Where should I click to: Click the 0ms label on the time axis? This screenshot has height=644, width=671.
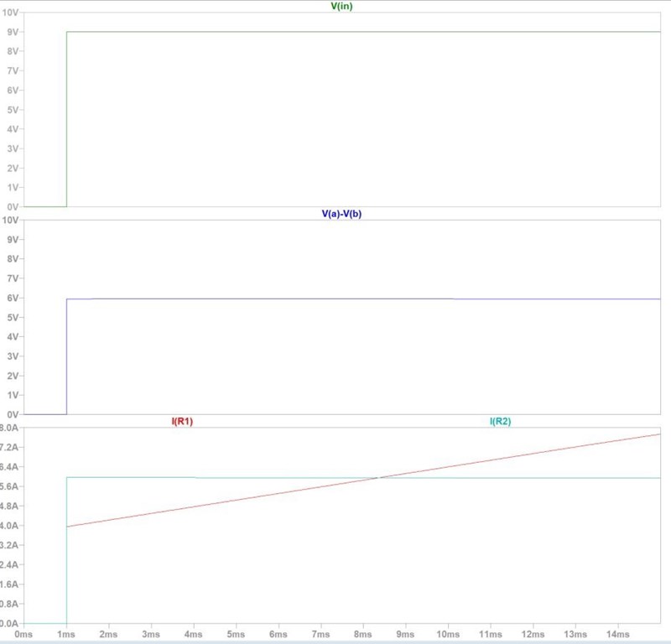23,635
